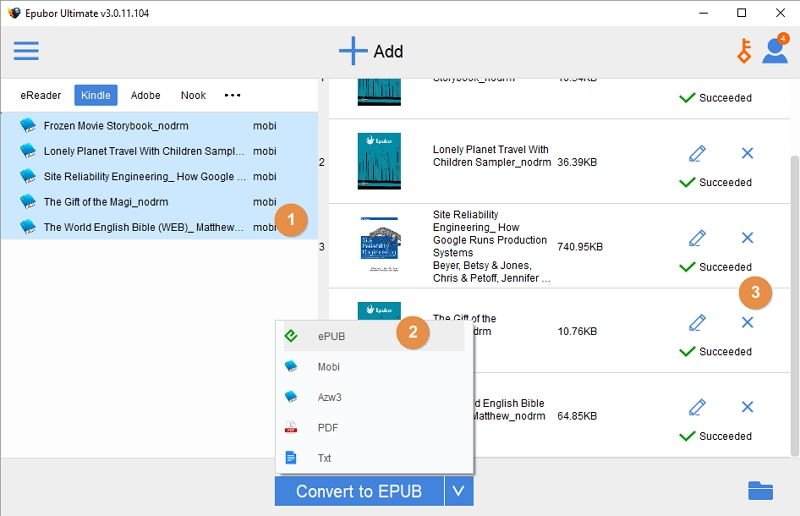This screenshot has width=800, height=516.
Task: Click Convert to EPUB button
Action: [x=359, y=491]
